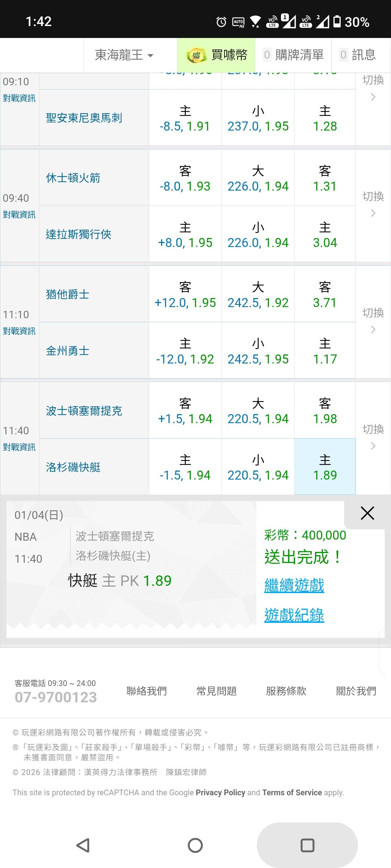Deselect the Clippers 主 1.89 moneyline
Screen dimensions: 391x868
(325, 467)
